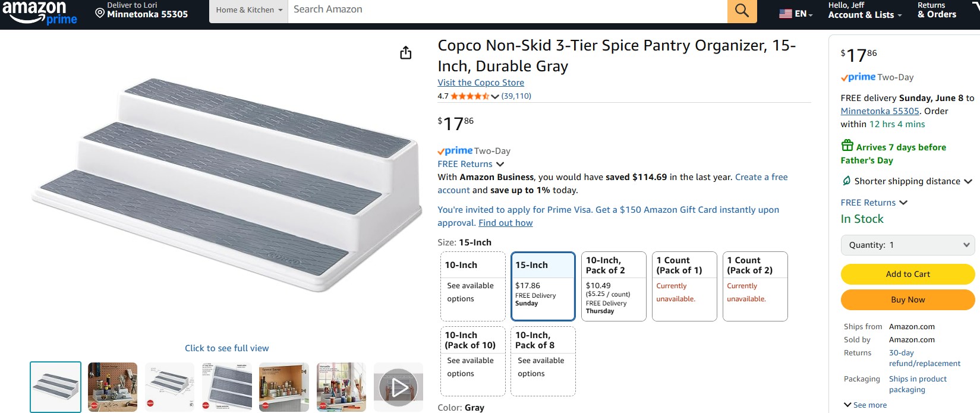
Task: Visit the Copco Store link
Action: (x=481, y=83)
